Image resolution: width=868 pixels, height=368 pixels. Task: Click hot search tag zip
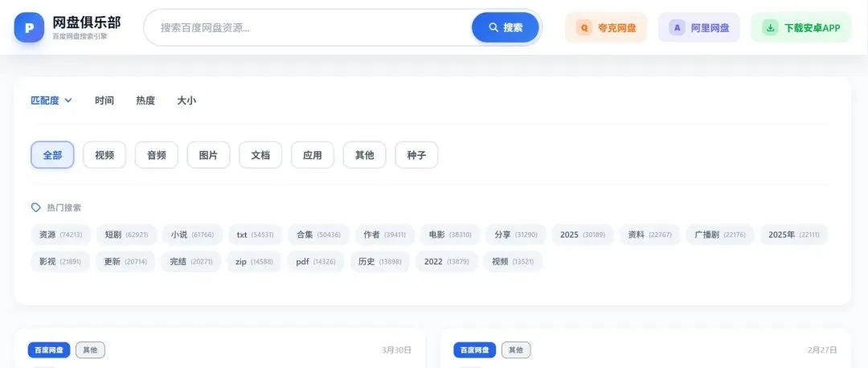[254, 262]
